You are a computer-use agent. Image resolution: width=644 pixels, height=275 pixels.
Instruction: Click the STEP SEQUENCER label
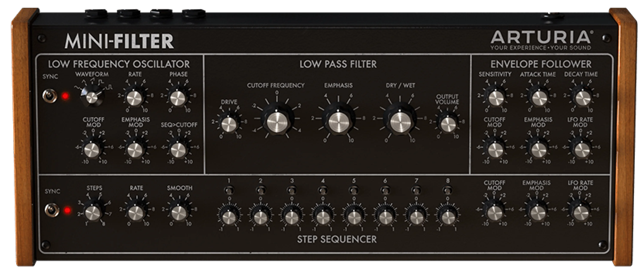point(337,239)
